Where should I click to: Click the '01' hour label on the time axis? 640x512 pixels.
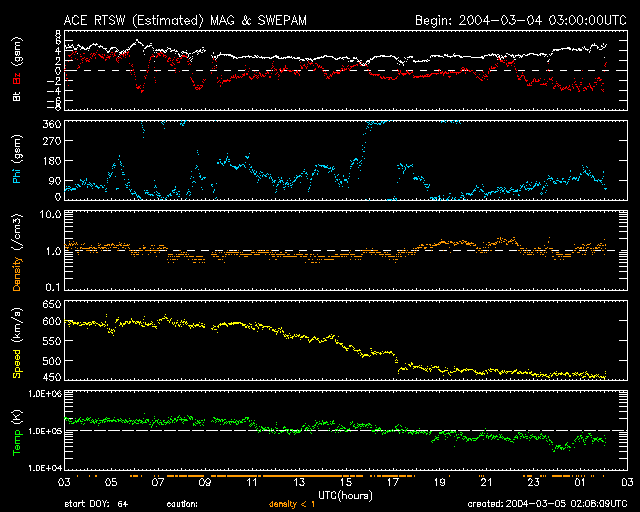pyautogui.click(x=580, y=483)
